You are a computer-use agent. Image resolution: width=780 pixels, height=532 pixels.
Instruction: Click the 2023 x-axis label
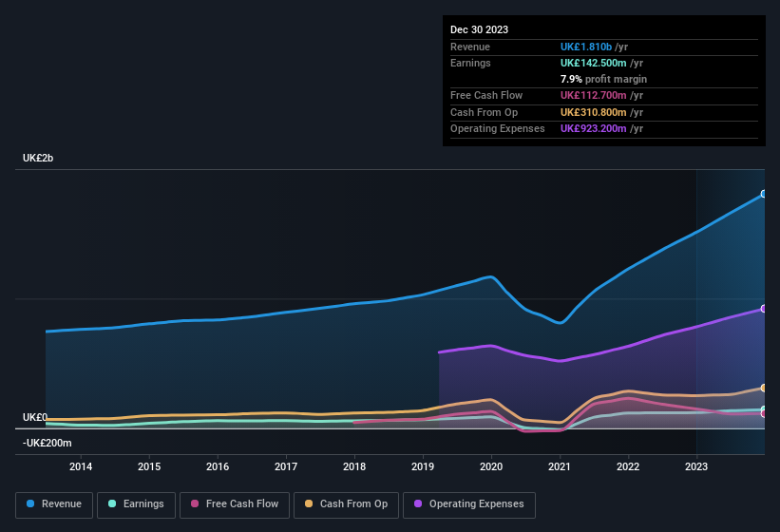click(x=696, y=466)
